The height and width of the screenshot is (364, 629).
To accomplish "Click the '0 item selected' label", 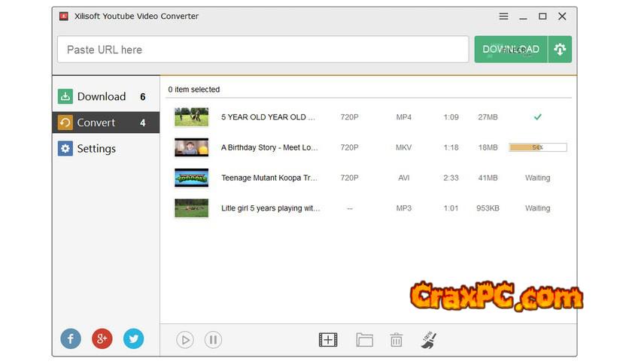I will pos(194,89).
